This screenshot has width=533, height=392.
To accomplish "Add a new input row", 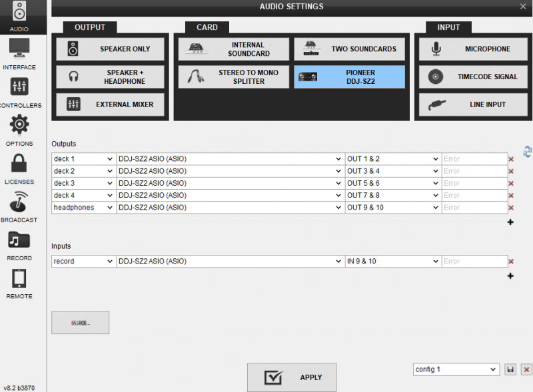I will [x=510, y=276].
